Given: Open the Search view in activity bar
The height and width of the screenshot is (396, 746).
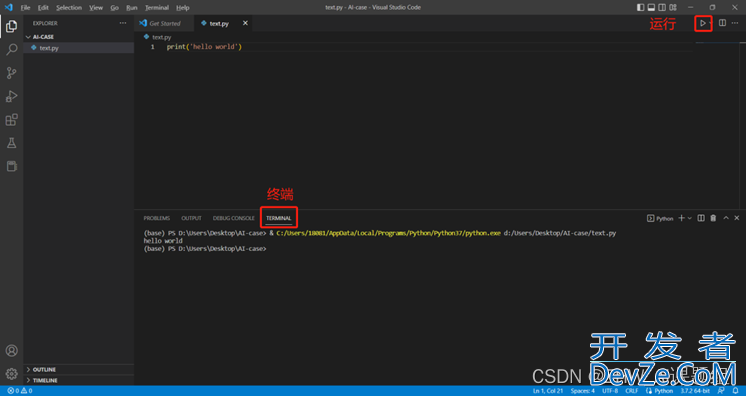Looking at the screenshot, I should [11, 50].
